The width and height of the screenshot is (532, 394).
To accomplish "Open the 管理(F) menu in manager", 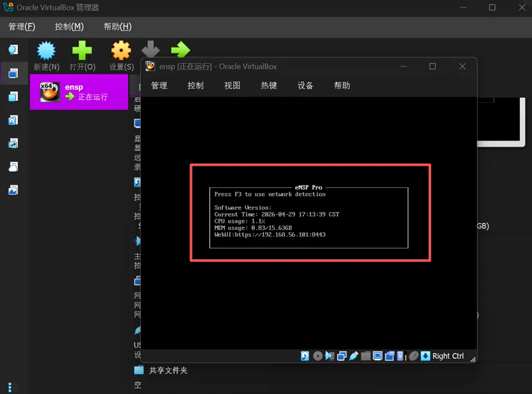I will pos(22,26).
